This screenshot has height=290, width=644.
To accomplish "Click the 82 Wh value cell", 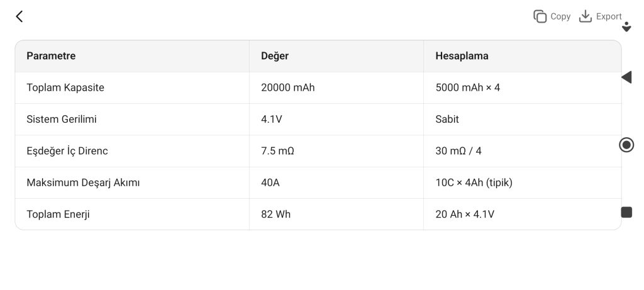I will click(275, 214).
